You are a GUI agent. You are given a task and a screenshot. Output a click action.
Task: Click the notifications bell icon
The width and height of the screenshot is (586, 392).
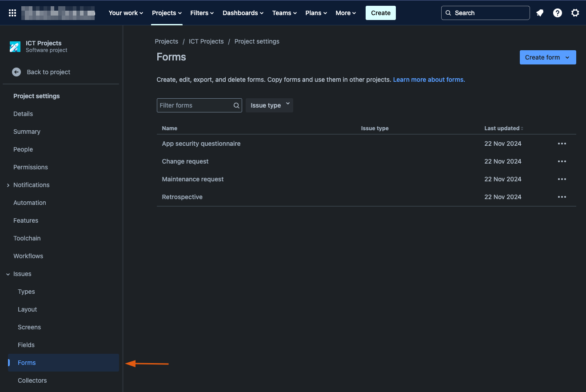pyautogui.click(x=539, y=12)
